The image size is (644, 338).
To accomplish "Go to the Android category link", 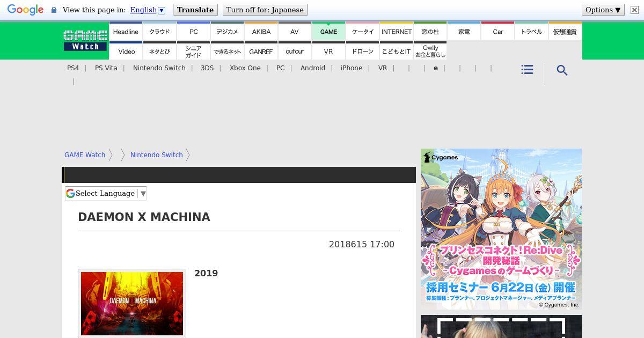I will point(313,68).
